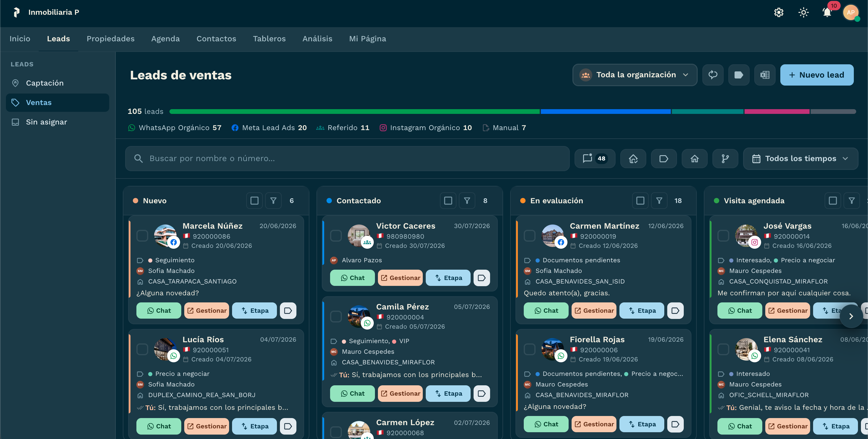Check Marcela Núñez lead checkbox
This screenshot has height=439, width=868.
(x=142, y=236)
